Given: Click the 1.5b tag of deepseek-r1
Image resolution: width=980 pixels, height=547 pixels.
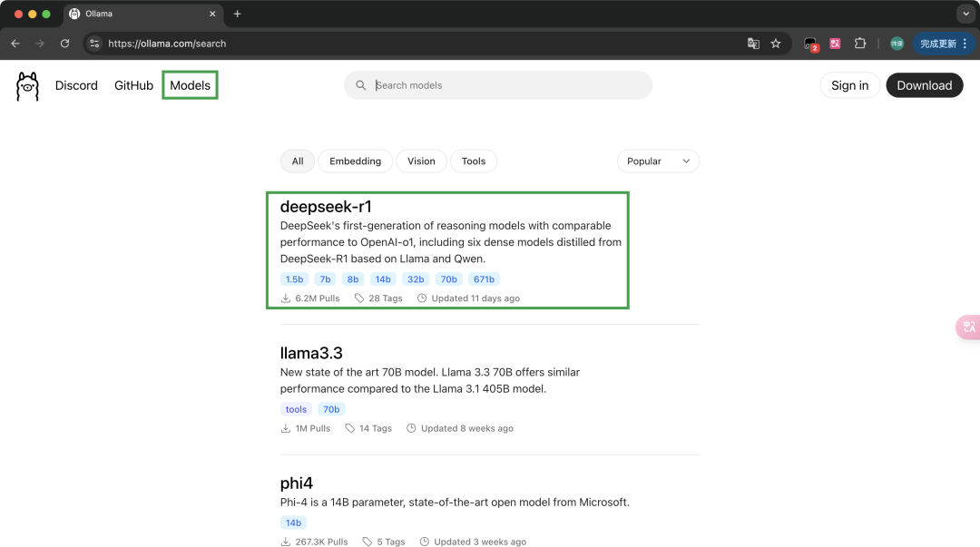Looking at the screenshot, I should tap(294, 279).
